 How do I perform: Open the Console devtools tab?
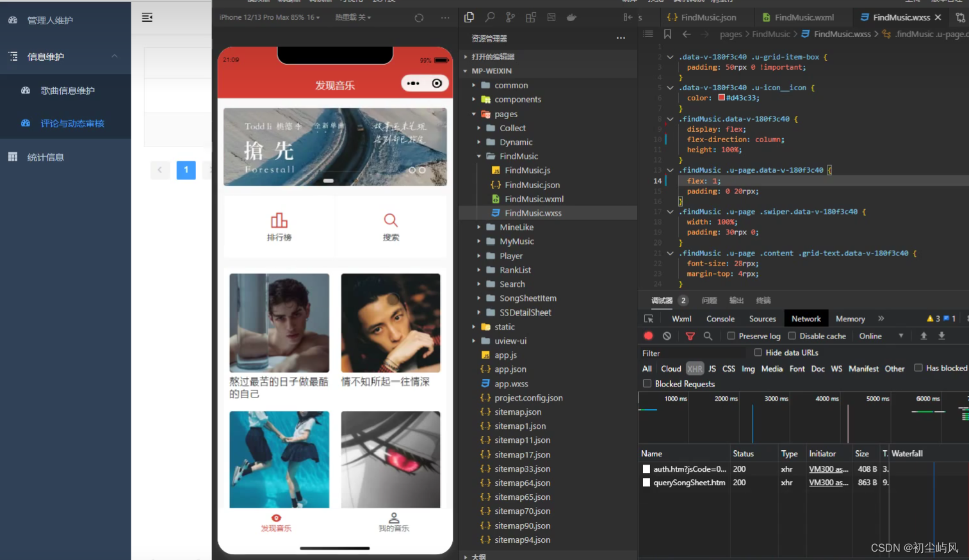pos(720,319)
